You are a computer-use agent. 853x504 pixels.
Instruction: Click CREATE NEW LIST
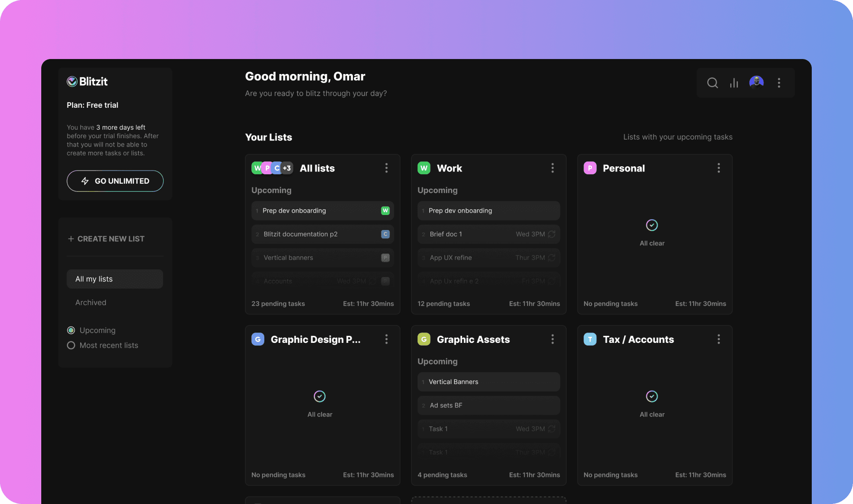[106, 239]
